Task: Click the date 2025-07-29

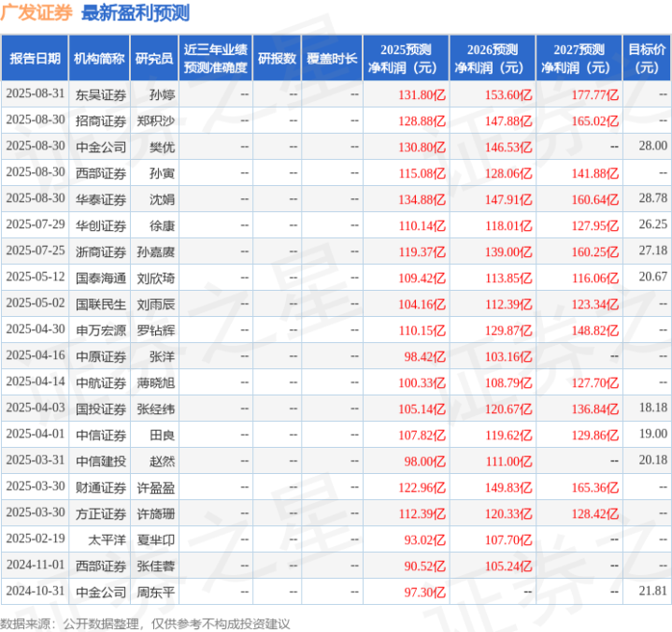Action: click(x=36, y=224)
